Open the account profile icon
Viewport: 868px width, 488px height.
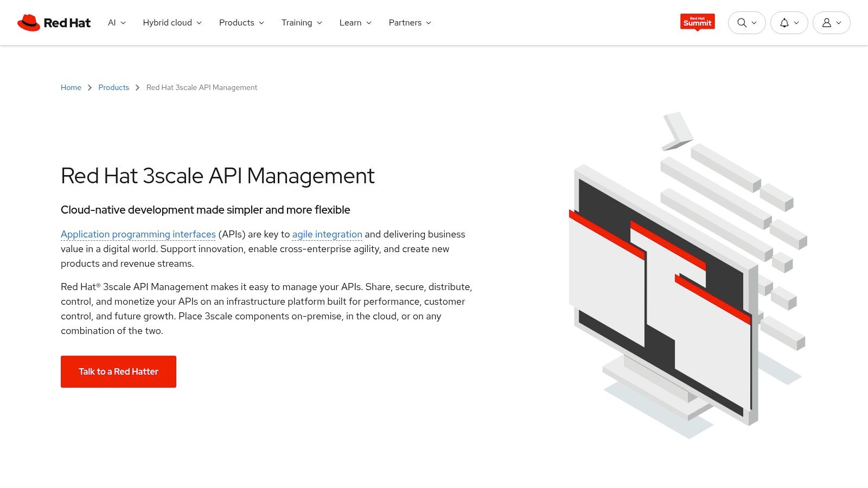[x=826, y=23]
